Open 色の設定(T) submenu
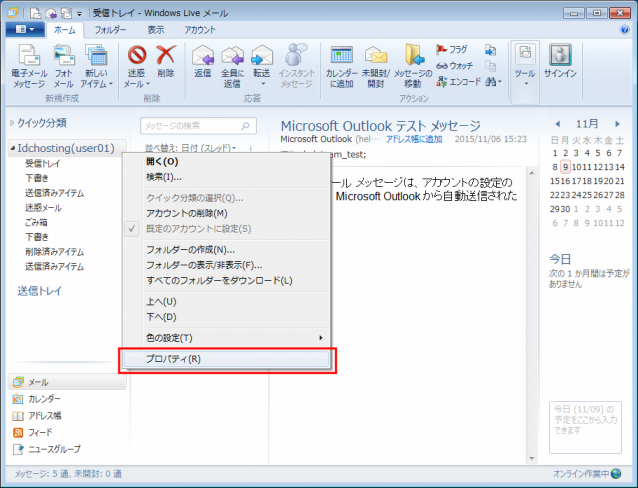 (226, 338)
